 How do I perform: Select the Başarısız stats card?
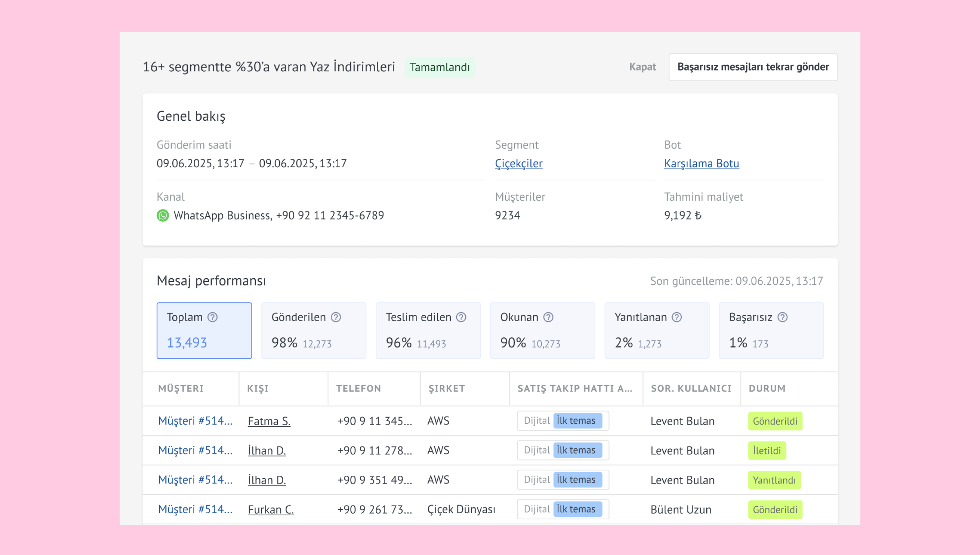pyautogui.click(x=771, y=330)
